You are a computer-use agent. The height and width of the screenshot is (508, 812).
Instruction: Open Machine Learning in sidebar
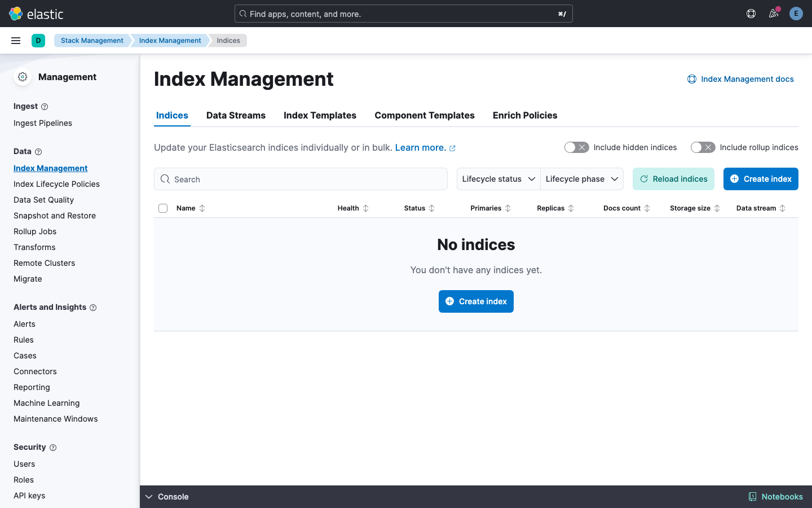click(x=47, y=403)
